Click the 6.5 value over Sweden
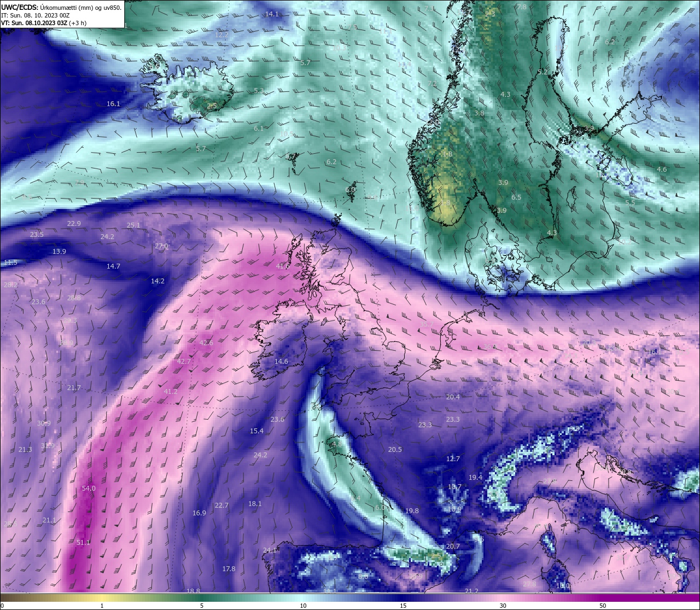 (516, 197)
